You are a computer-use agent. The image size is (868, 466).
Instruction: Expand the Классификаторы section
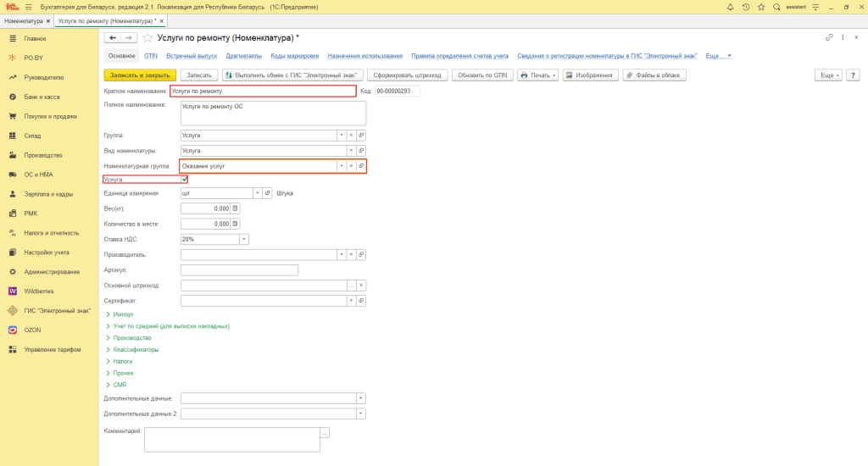pyautogui.click(x=136, y=349)
